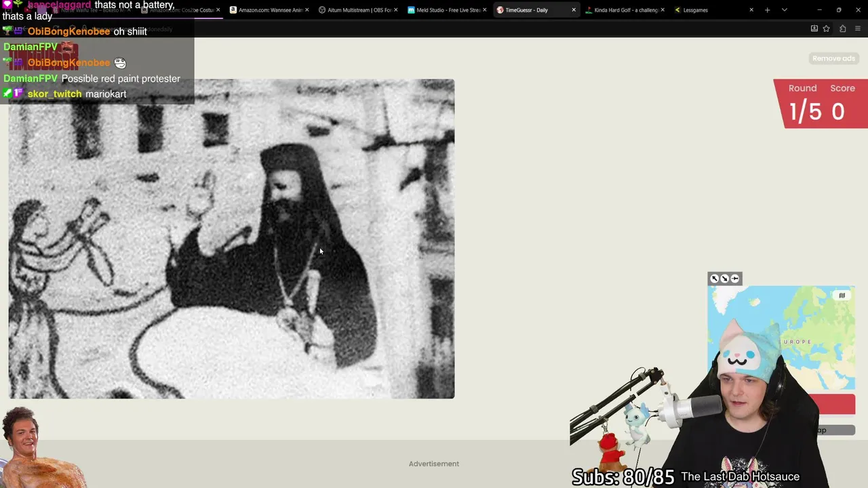Restore down the browser window
This screenshot has width=868, height=488.
click(839, 10)
